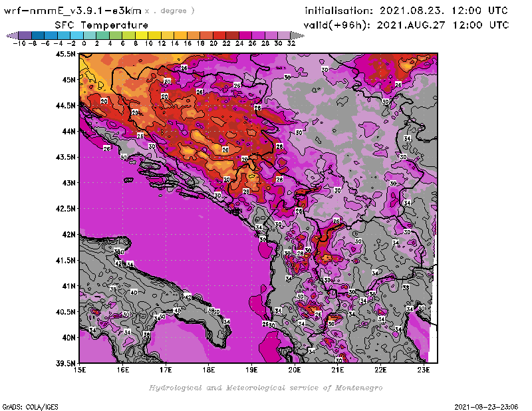532x411 pixels.
Task: Click the '42.5N' latitude axis label
Action: point(65,209)
